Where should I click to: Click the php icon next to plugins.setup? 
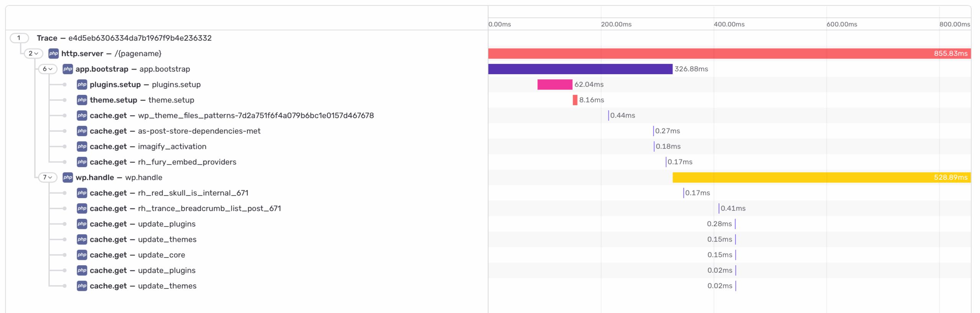82,85
